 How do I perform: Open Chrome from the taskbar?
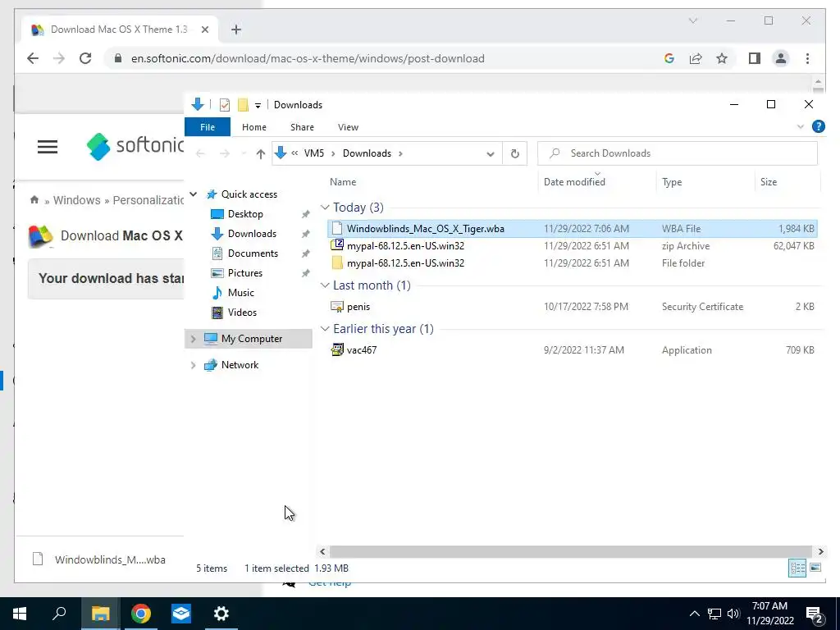point(141,614)
